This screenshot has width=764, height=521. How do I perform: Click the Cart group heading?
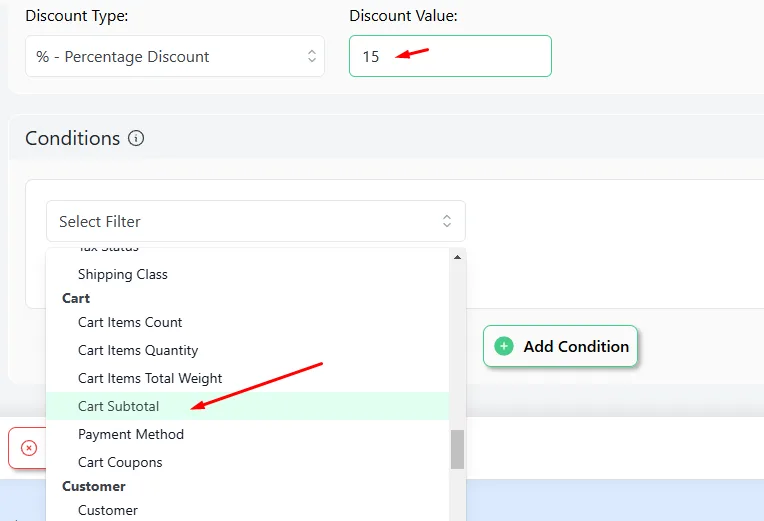(76, 298)
